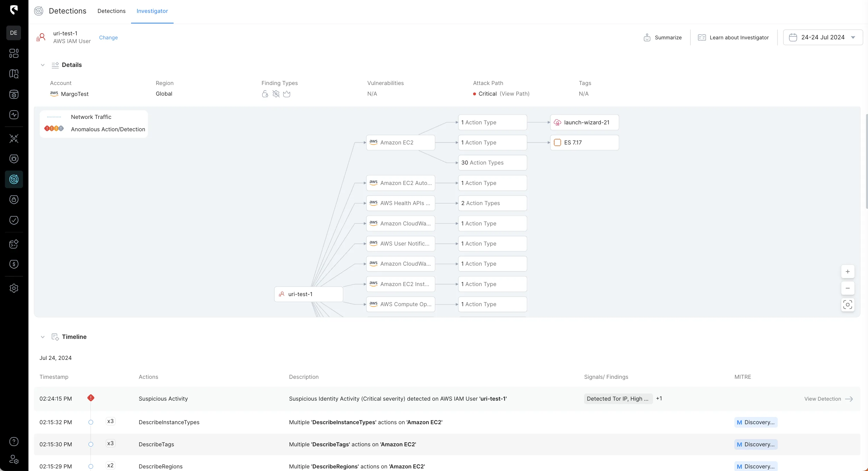The height and width of the screenshot is (471, 868).
Task: Open the vulnerabilities bug icon in sidebar
Action: pos(14,159)
